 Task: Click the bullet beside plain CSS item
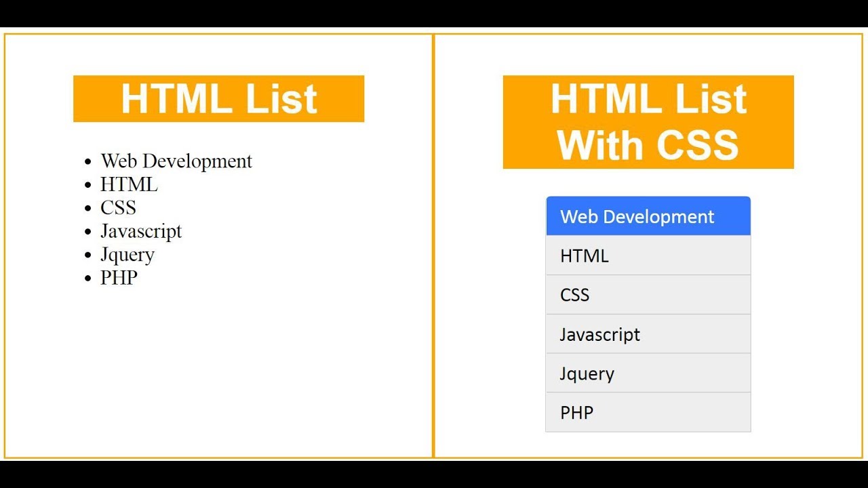(87, 209)
